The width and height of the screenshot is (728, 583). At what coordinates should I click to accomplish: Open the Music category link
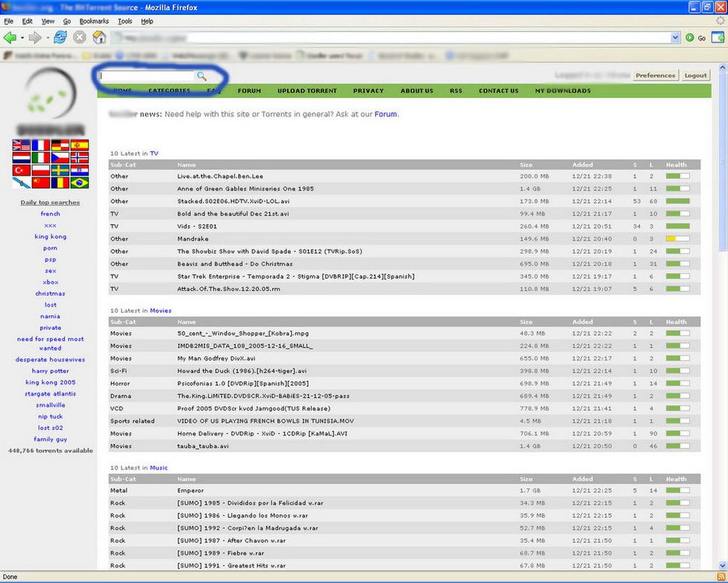pyautogui.click(x=159, y=468)
